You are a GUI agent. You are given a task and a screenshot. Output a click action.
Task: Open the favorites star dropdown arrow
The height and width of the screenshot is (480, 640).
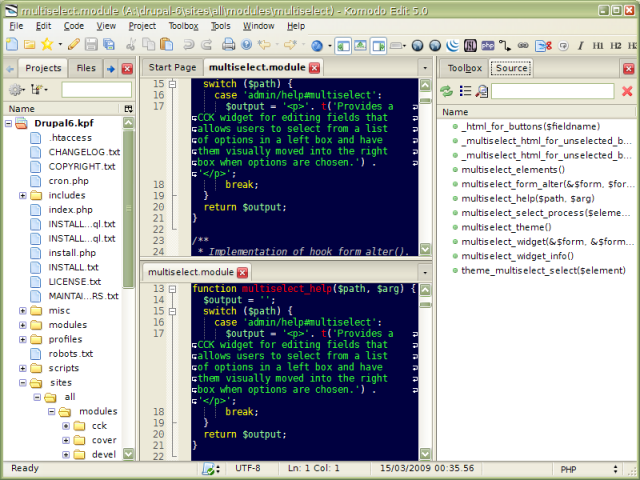60,44
